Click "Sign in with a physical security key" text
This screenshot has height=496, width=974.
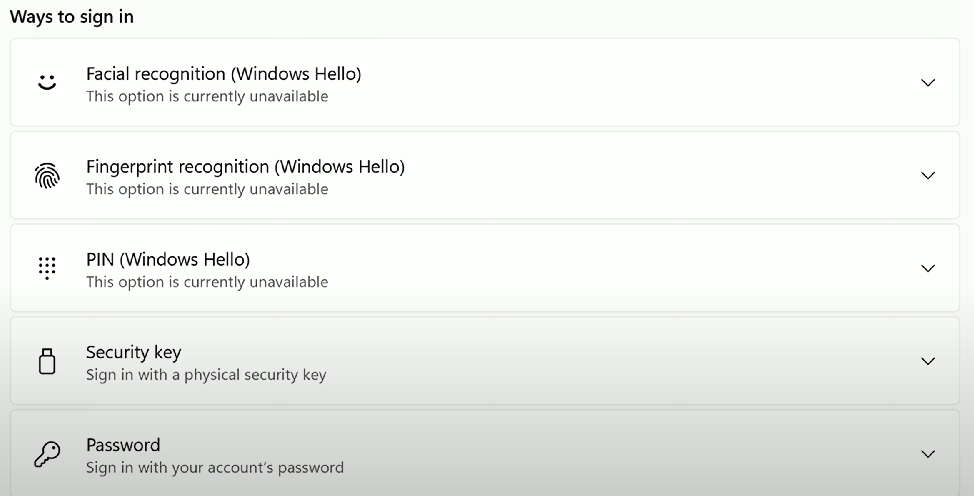[x=206, y=375]
